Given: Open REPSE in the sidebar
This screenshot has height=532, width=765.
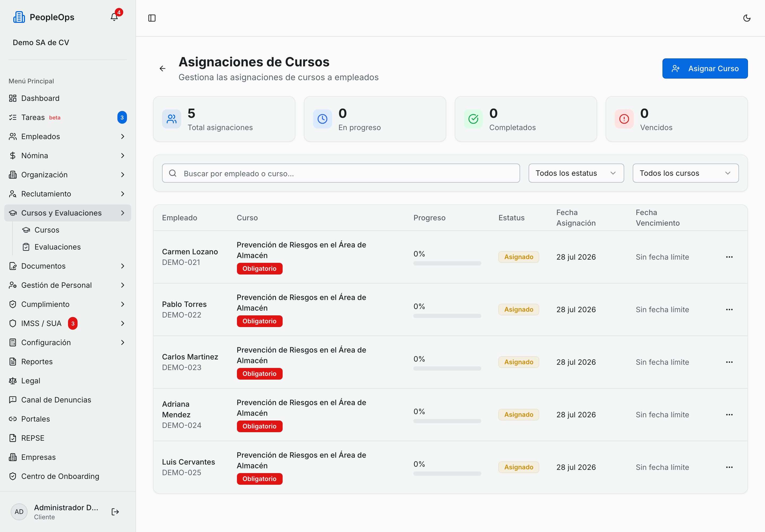Looking at the screenshot, I should [68, 438].
